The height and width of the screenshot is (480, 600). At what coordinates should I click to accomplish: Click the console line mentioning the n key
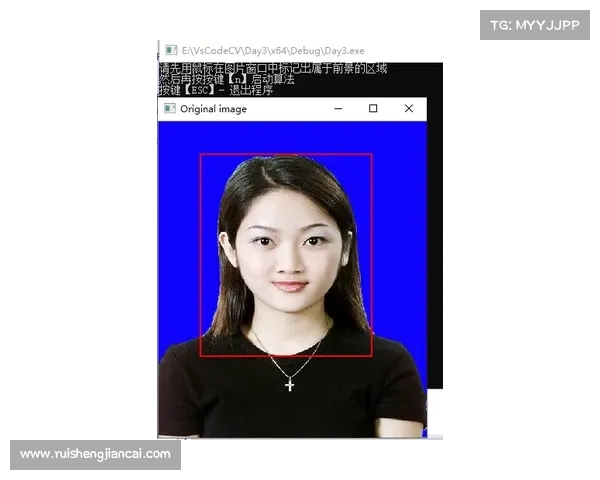coord(226,79)
